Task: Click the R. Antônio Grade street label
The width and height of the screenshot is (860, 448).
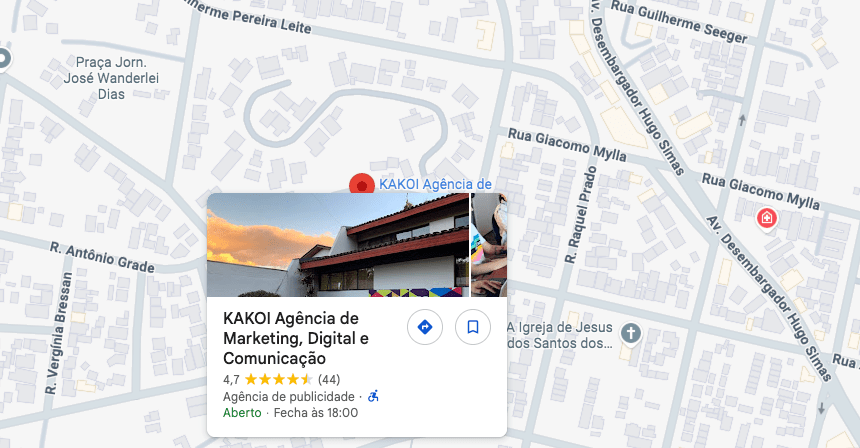Action: [103, 258]
